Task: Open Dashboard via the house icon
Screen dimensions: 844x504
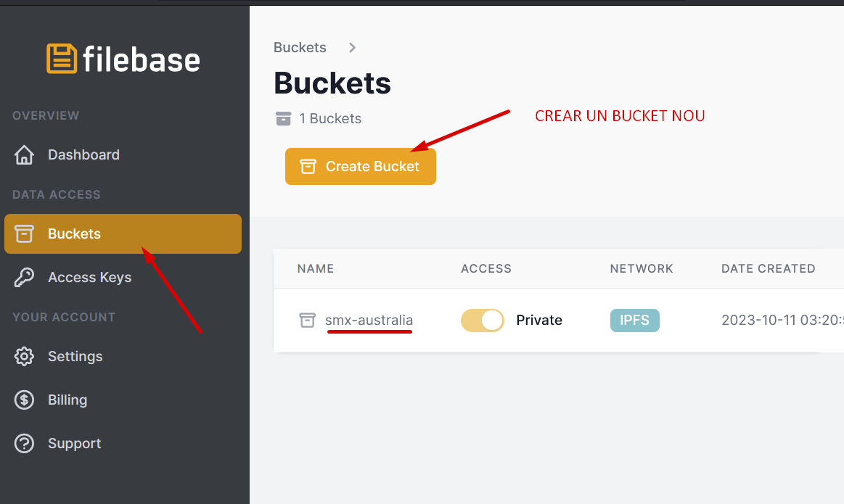Action: point(24,155)
